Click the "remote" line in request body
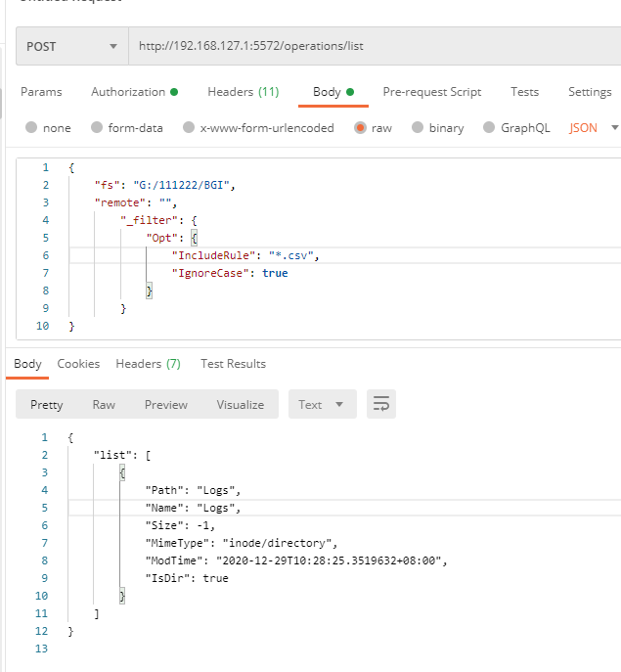The width and height of the screenshot is (621, 672). [136, 202]
